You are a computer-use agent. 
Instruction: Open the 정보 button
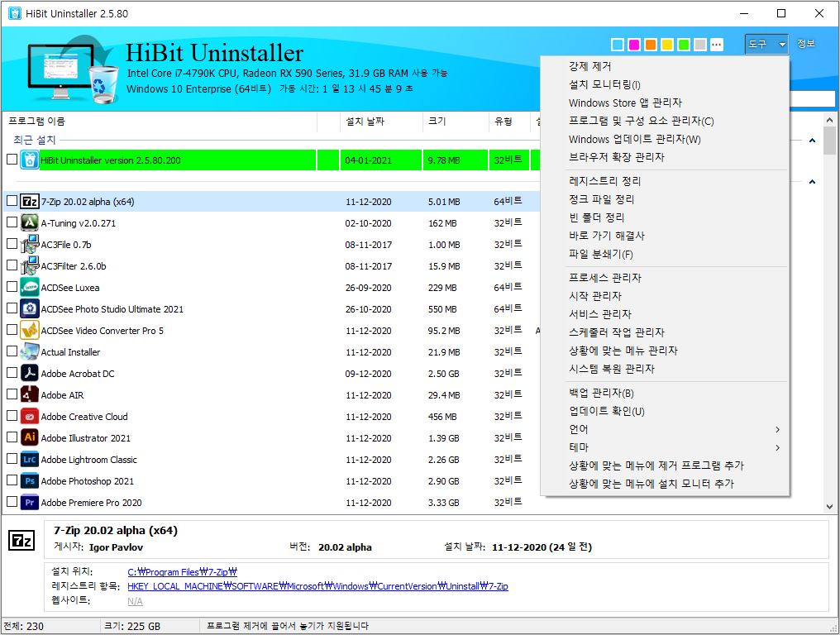pos(806,44)
